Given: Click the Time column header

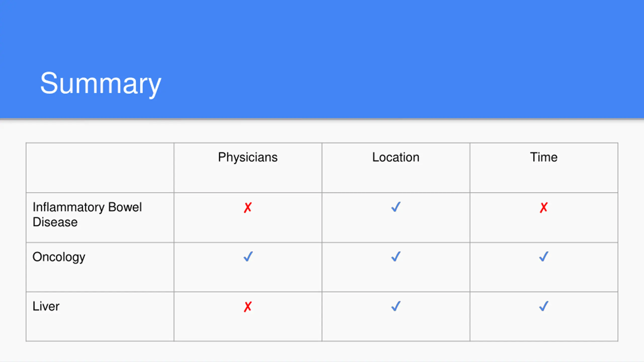Looking at the screenshot, I should tap(544, 157).
